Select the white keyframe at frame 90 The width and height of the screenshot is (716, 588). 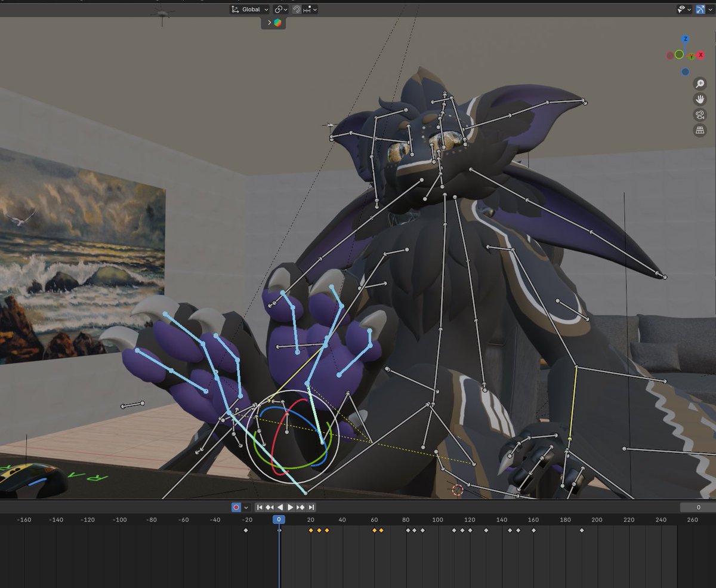(422, 530)
